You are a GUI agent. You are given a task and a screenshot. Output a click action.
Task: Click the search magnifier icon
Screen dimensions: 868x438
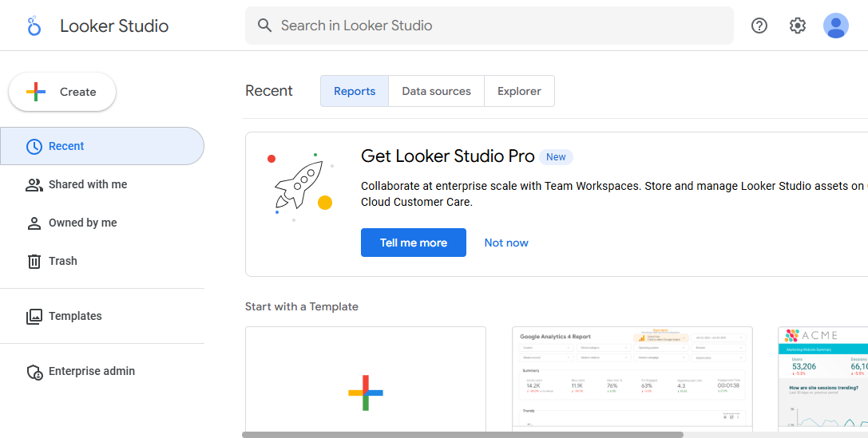pos(264,26)
